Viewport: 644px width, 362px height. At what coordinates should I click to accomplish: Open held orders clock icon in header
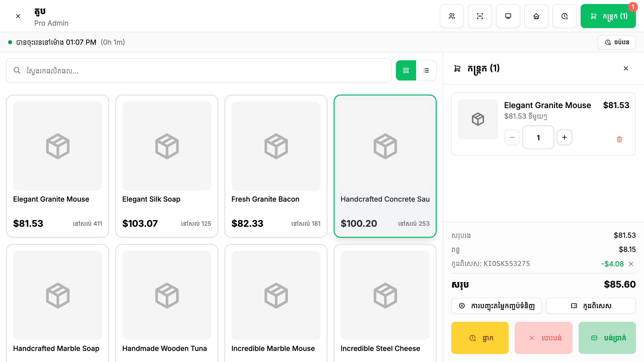pyautogui.click(x=565, y=16)
